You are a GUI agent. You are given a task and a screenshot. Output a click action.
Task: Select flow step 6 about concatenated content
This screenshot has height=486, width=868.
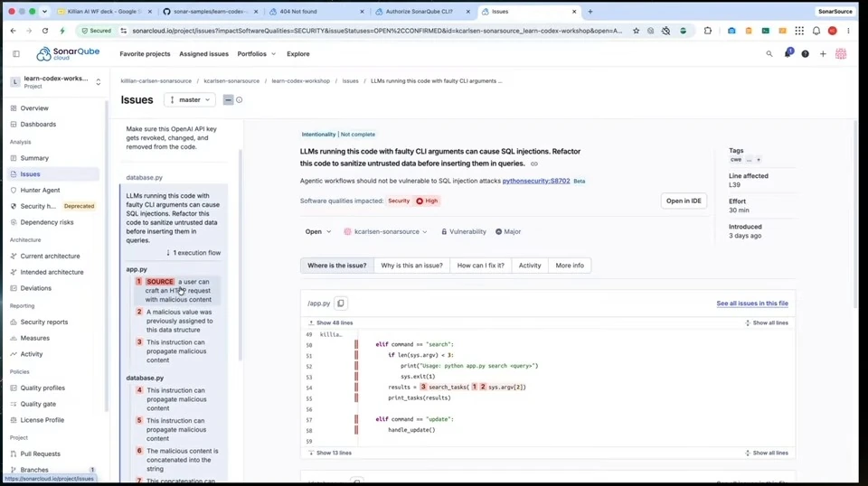coord(177,460)
